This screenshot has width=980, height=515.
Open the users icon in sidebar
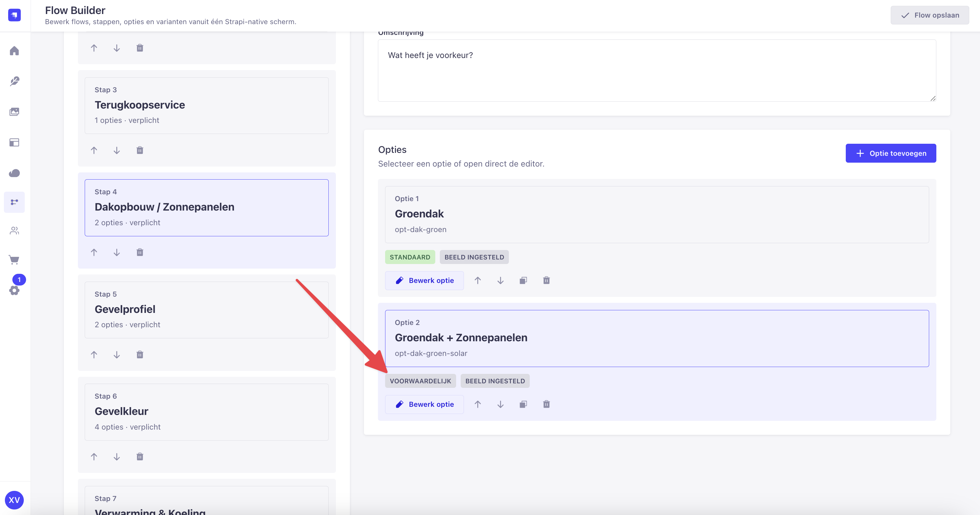click(14, 231)
